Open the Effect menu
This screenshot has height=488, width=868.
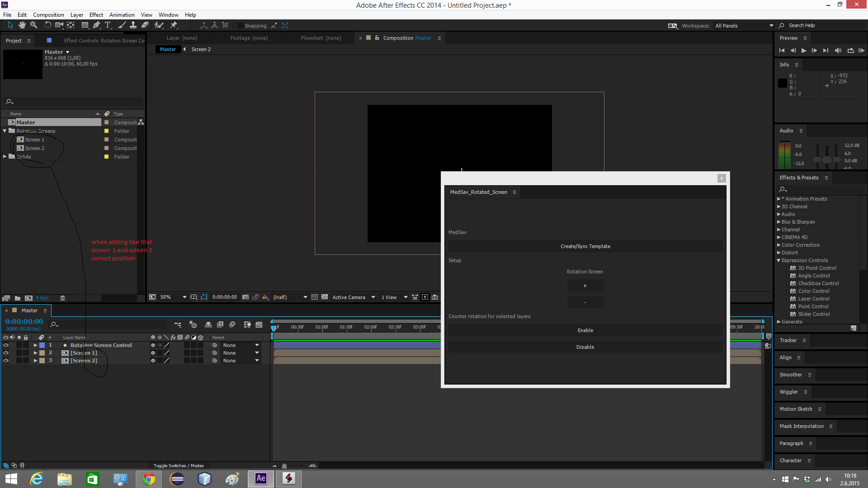coord(96,15)
